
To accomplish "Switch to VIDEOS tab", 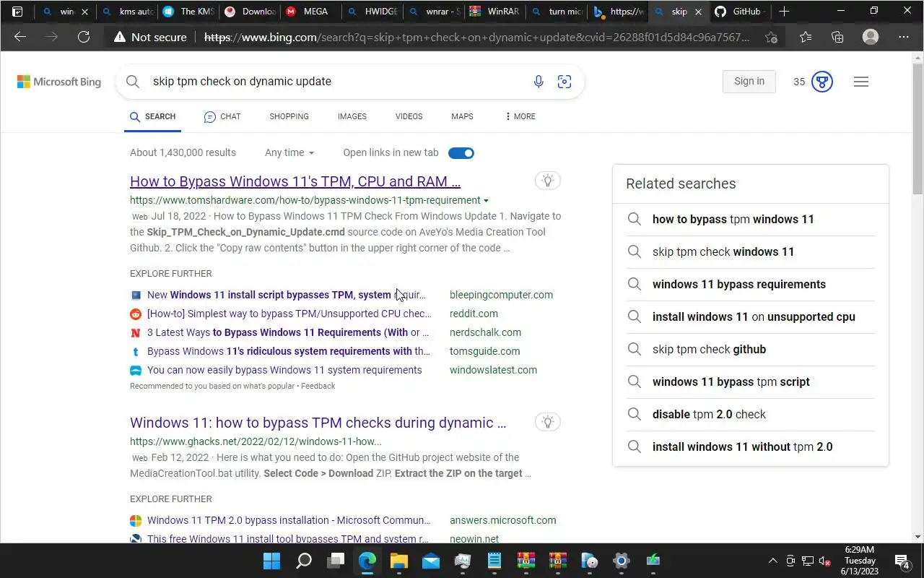I will pyautogui.click(x=409, y=116).
